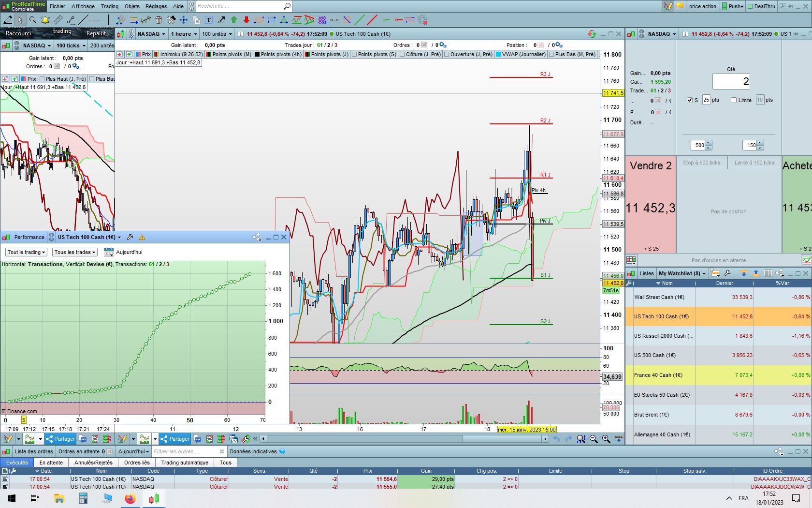
Task: Toggle the Clôture (J, Pré) indicator checkbox
Action: tap(403, 54)
